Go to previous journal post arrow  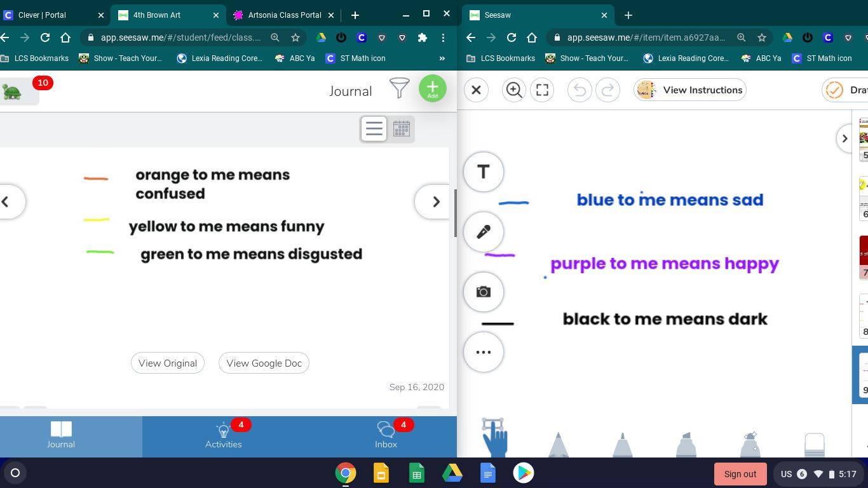point(6,201)
